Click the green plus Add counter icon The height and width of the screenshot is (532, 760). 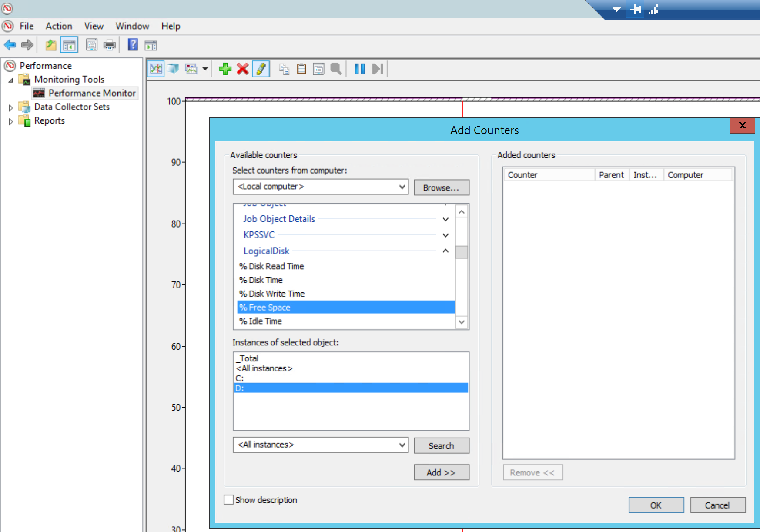tap(225, 69)
